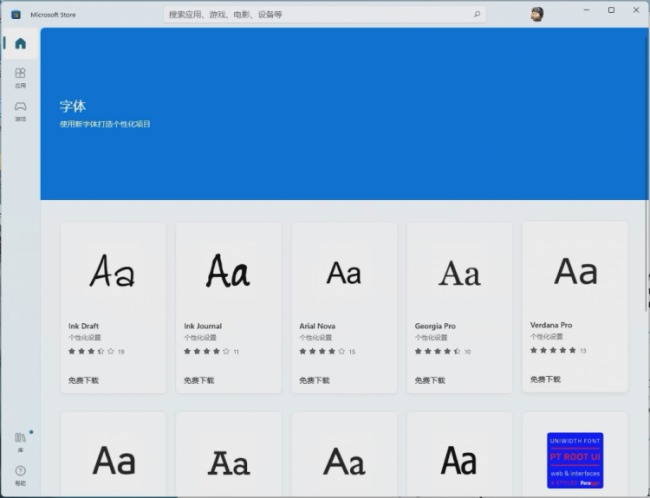Open the Ink Draft font preview
The width and height of the screenshot is (650, 498).
click(113, 272)
